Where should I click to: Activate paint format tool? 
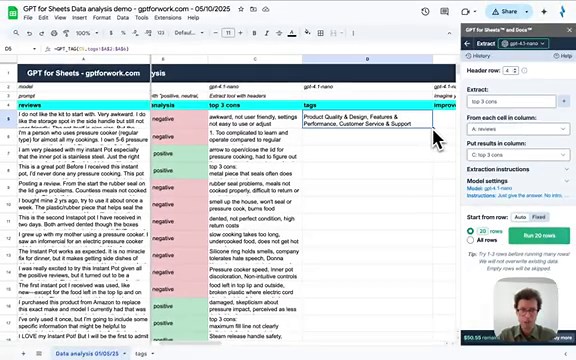coord(66,33)
